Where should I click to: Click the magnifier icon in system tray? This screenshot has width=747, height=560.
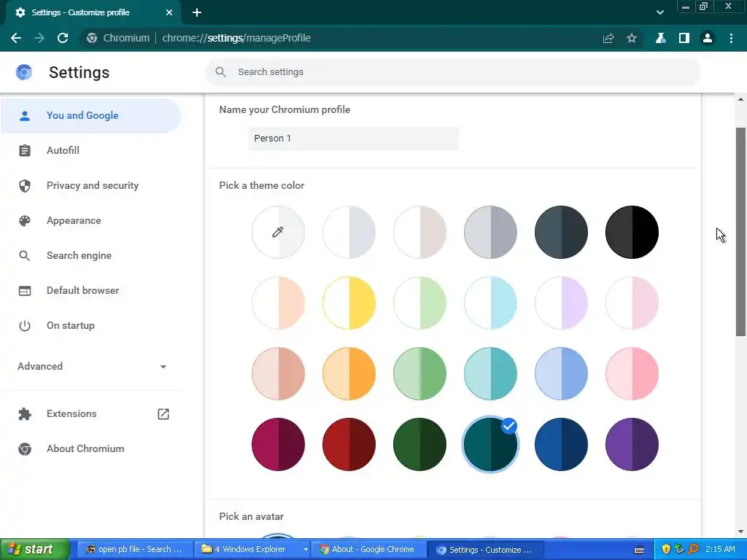(693, 550)
